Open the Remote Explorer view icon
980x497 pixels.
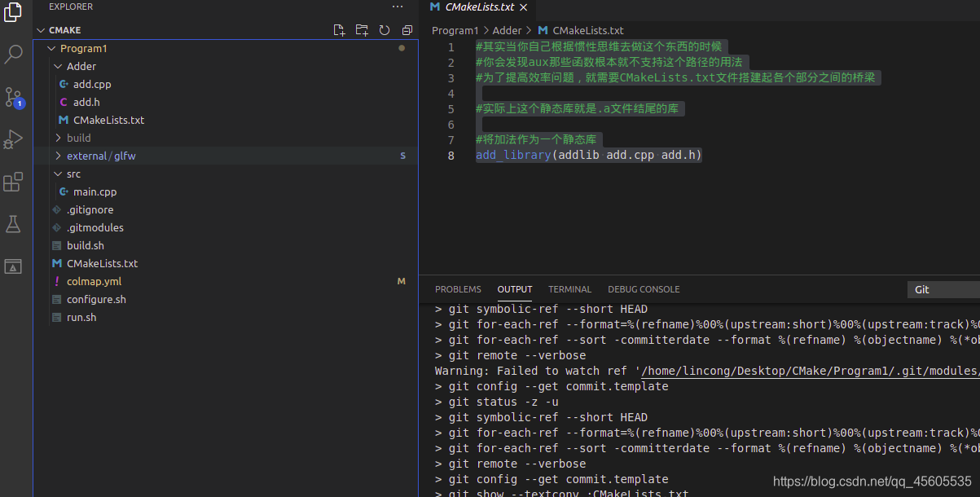pyautogui.click(x=13, y=266)
